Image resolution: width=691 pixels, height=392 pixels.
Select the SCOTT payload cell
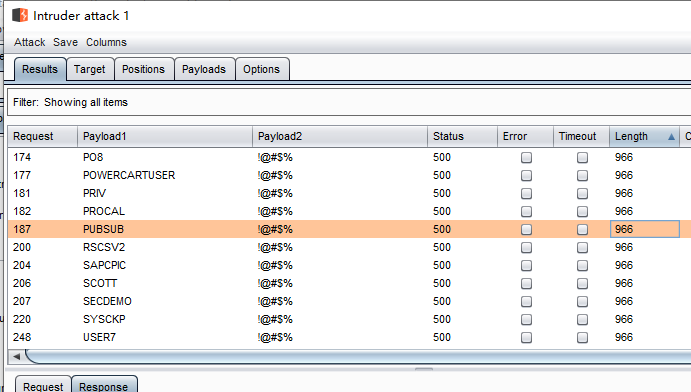[100, 283]
